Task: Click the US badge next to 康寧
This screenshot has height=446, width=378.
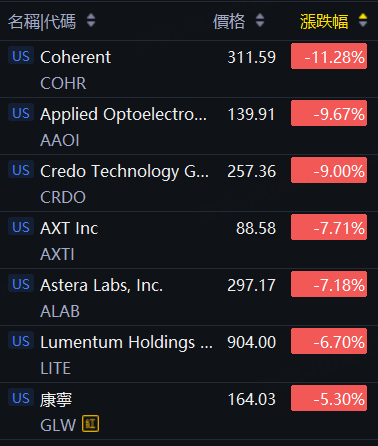Action: click(x=21, y=397)
